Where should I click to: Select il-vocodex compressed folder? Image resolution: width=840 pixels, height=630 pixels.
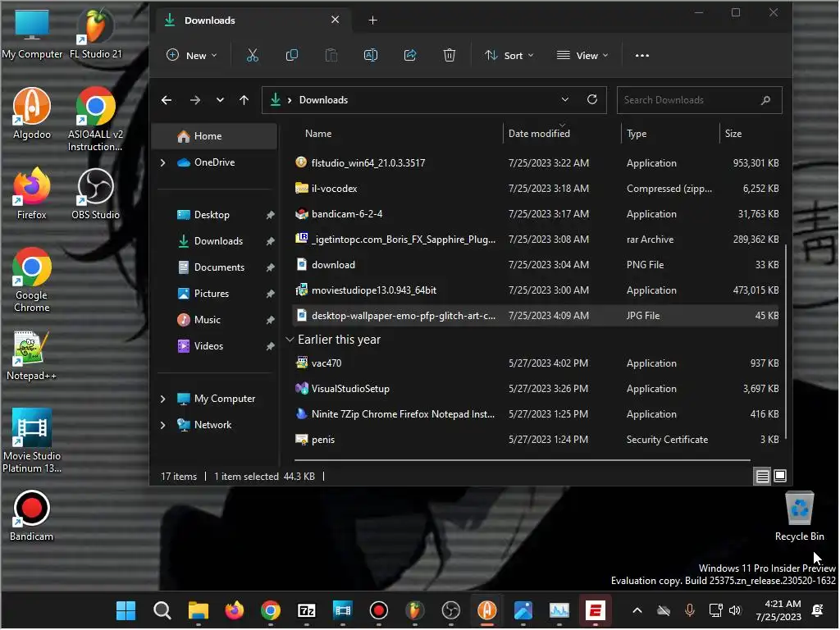[536, 189]
